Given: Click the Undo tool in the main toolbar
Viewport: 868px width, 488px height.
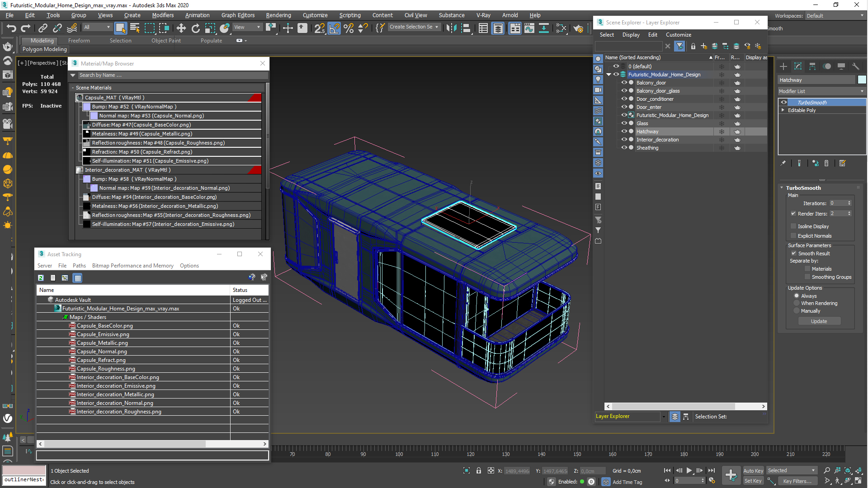Looking at the screenshot, I should 11,28.
